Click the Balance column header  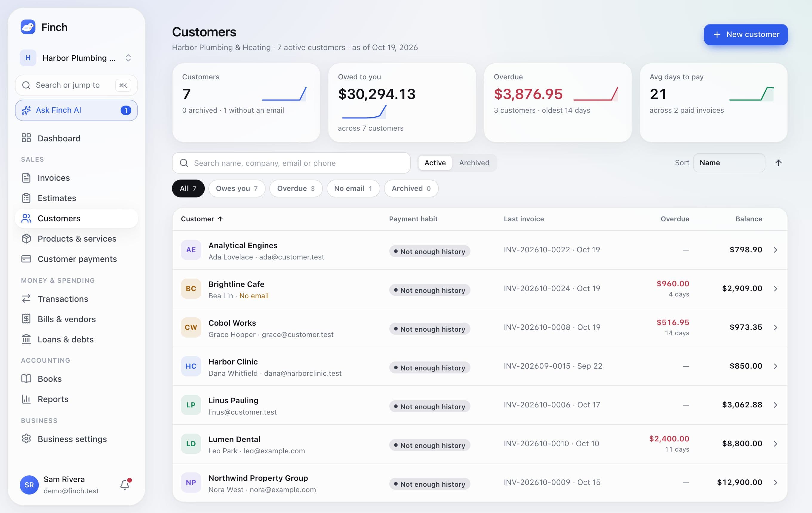click(749, 219)
